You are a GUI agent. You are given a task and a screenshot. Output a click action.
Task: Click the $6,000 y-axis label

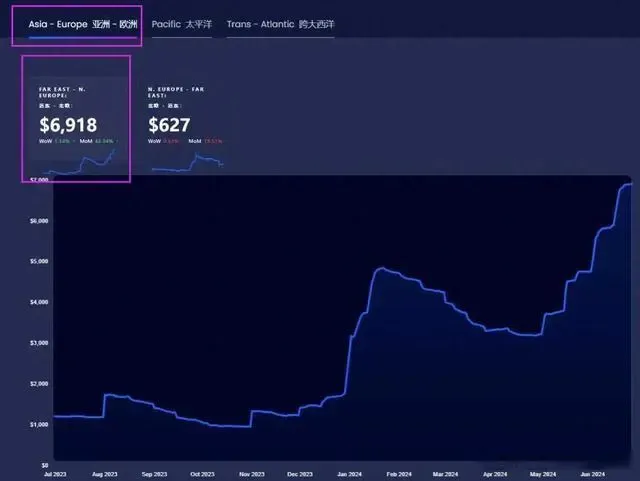tap(39, 221)
